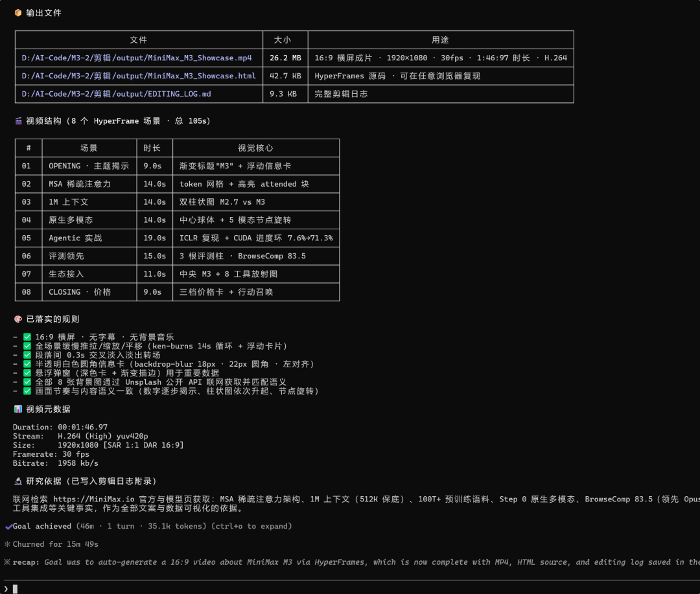
Task: Click the 场景 column header
Action: tap(89, 148)
